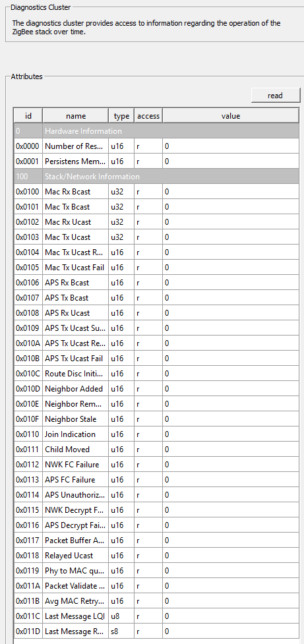
Task: Click the type column header
Action: click(x=121, y=116)
